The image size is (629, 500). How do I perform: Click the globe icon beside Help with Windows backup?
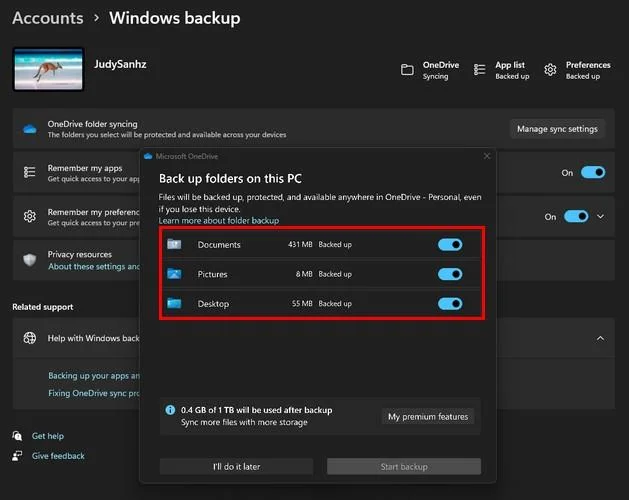click(x=30, y=338)
